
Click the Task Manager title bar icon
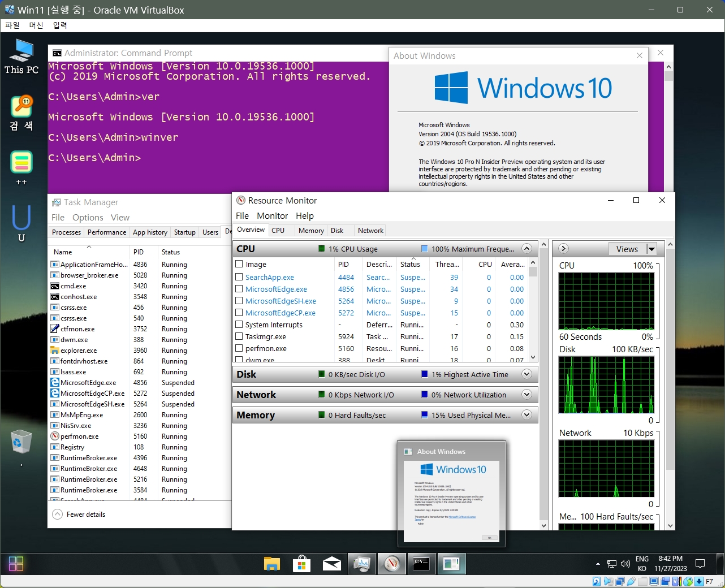pos(57,202)
